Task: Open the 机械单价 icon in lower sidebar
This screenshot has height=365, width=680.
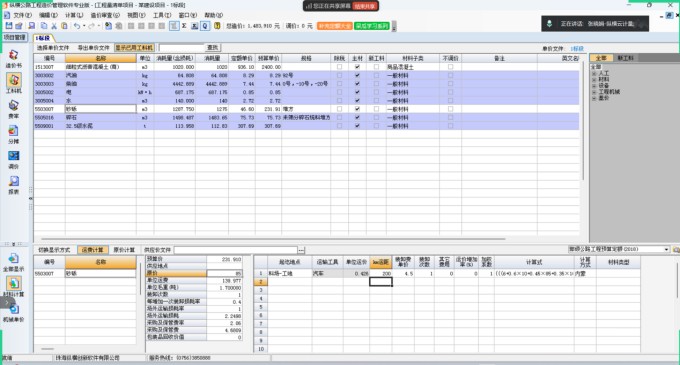Action: [13, 313]
